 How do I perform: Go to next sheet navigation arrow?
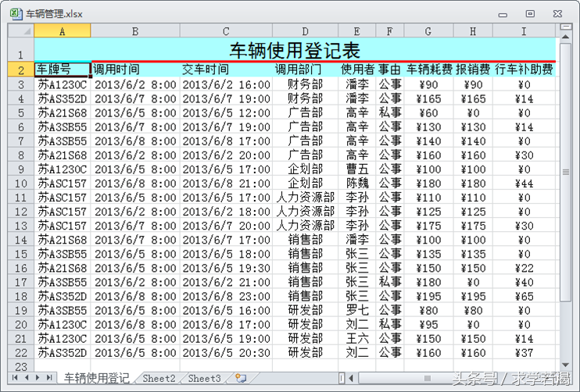coord(38,378)
